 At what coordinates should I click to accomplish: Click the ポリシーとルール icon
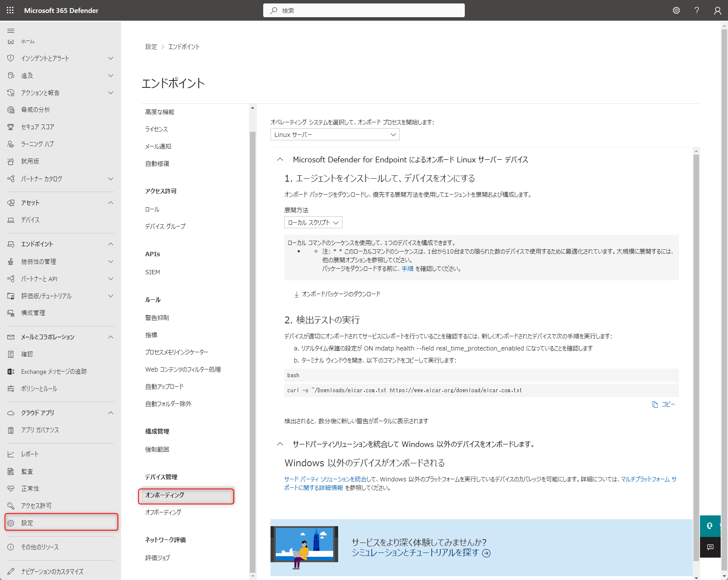pyautogui.click(x=11, y=389)
